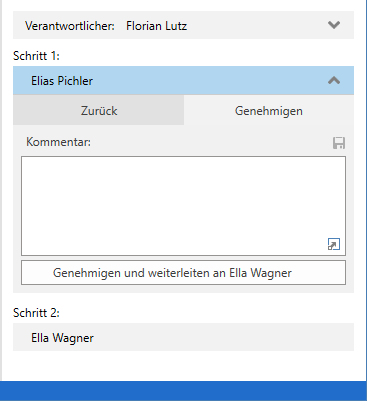367x401 pixels.
Task: Click the Kommentar label
Action: click(58, 142)
